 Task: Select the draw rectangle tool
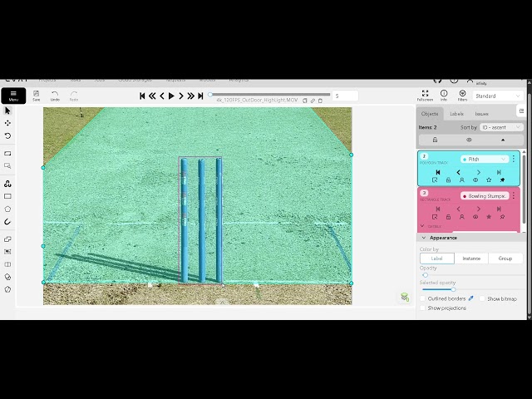pos(7,196)
